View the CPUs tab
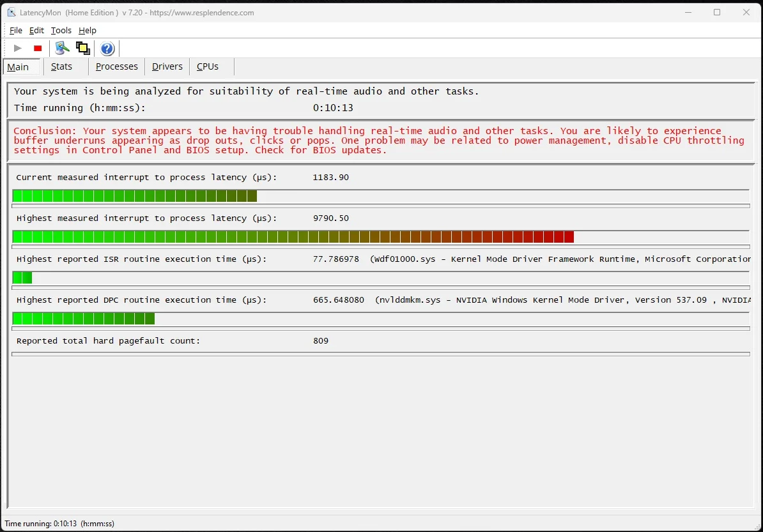Screen dimensions: 763x532 tap(208, 66)
